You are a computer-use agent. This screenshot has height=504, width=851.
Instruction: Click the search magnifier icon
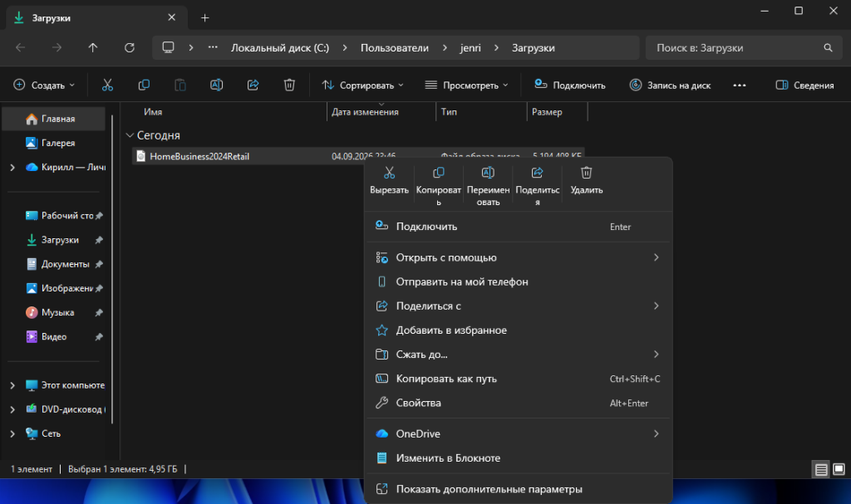click(x=828, y=47)
